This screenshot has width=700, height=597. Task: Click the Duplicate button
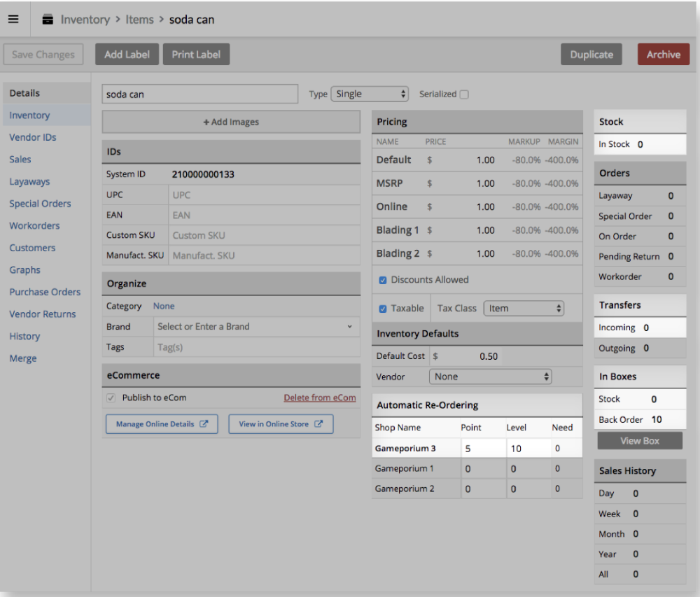click(591, 55)
